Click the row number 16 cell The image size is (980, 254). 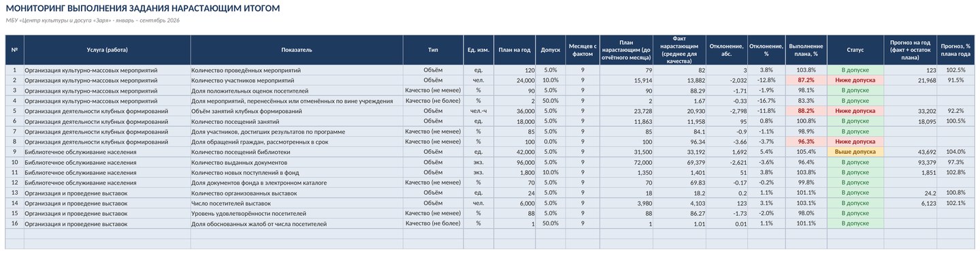(14, 223)
